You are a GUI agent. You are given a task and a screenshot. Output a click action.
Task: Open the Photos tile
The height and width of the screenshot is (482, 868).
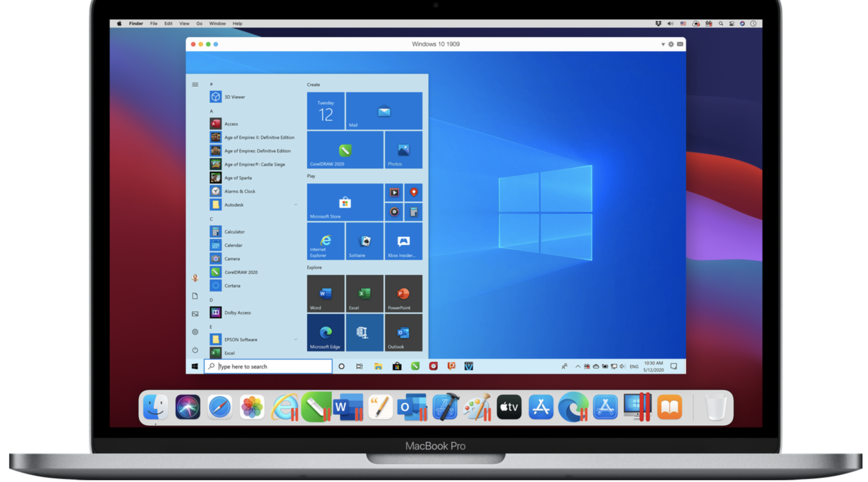(x=403, y=150)
